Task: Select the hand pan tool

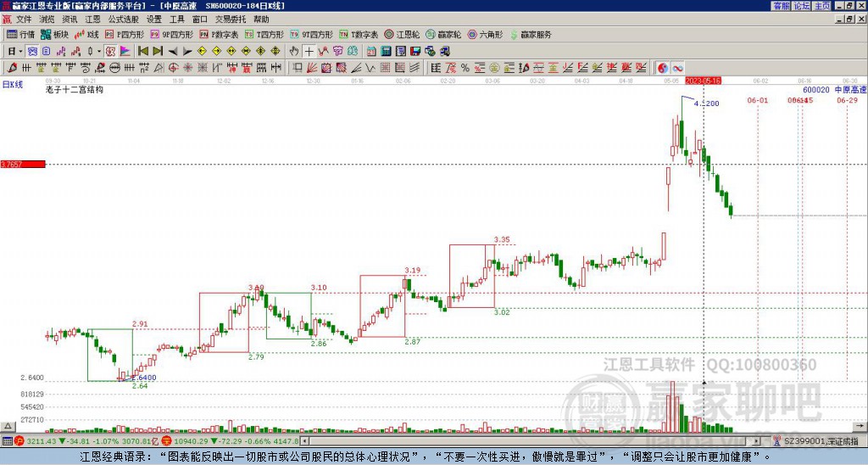Action: [294, 51]
